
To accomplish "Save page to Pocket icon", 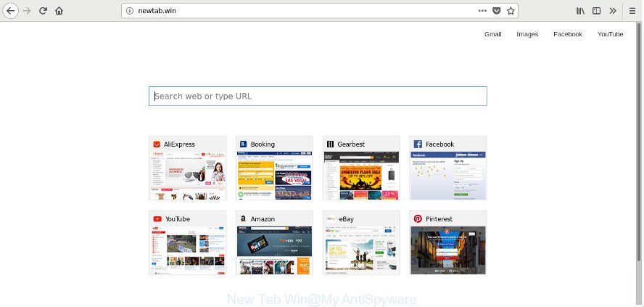I will point(497,11).
